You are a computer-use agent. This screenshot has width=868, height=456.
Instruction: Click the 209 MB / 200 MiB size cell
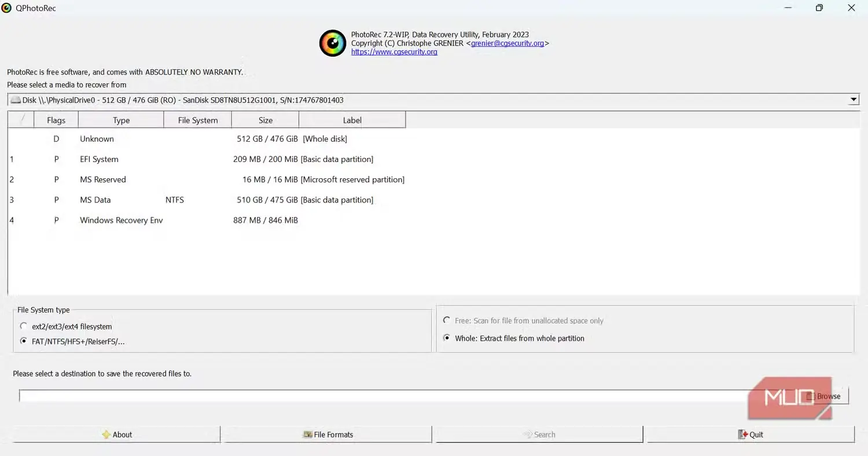266,159
